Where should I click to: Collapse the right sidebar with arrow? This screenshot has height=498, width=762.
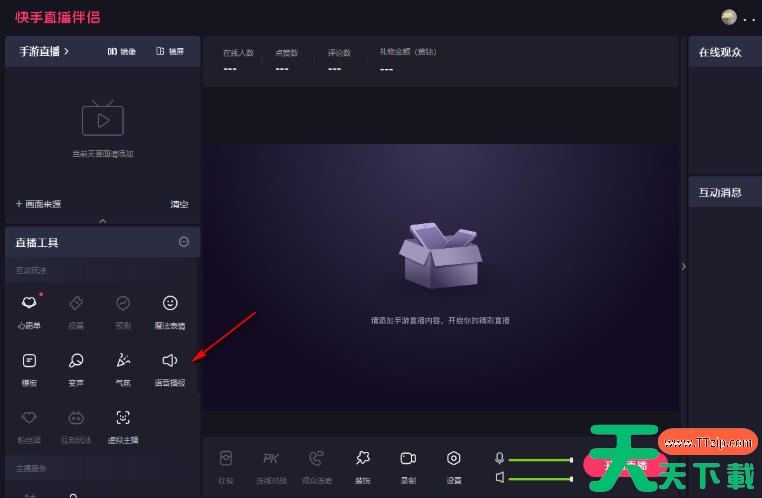pyautogui.click(x=684, y=267)
